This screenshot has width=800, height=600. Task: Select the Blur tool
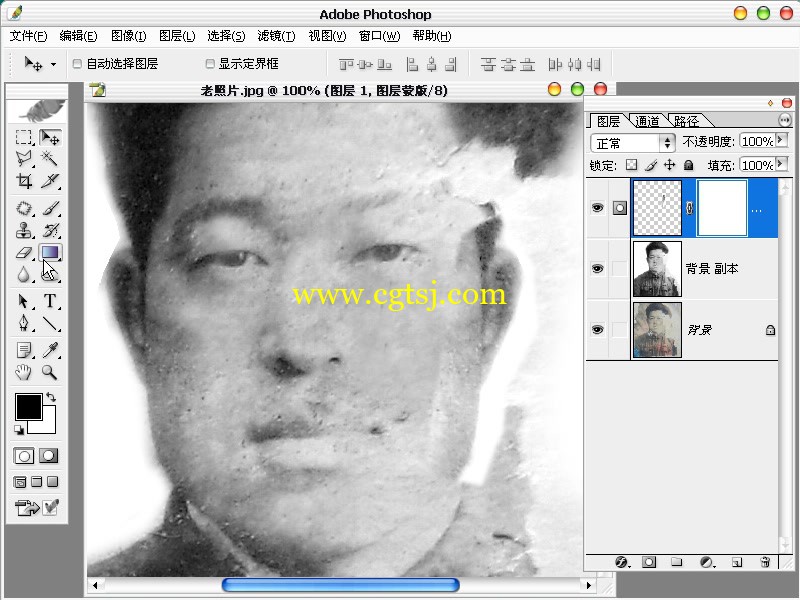(23, 274)
